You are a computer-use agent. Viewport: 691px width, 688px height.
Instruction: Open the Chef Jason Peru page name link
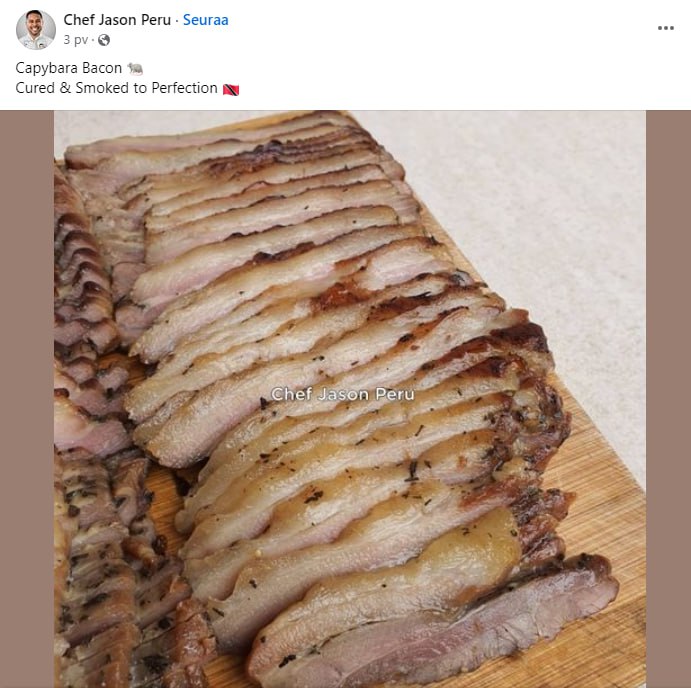click(118, 20)
